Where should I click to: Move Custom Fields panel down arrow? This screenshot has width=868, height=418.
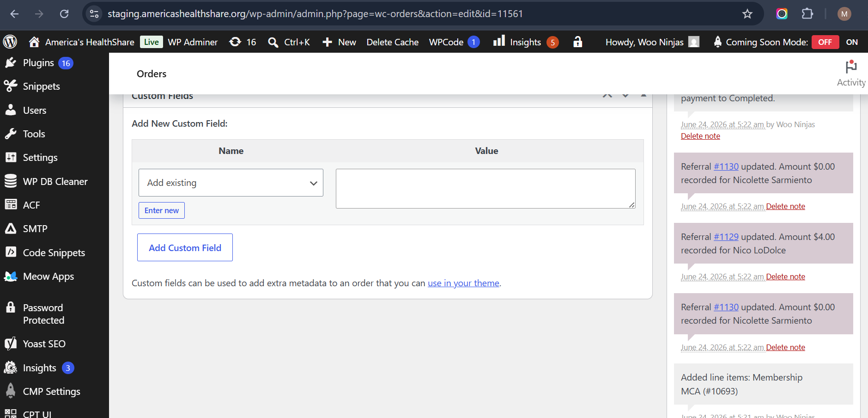(625, 96)
